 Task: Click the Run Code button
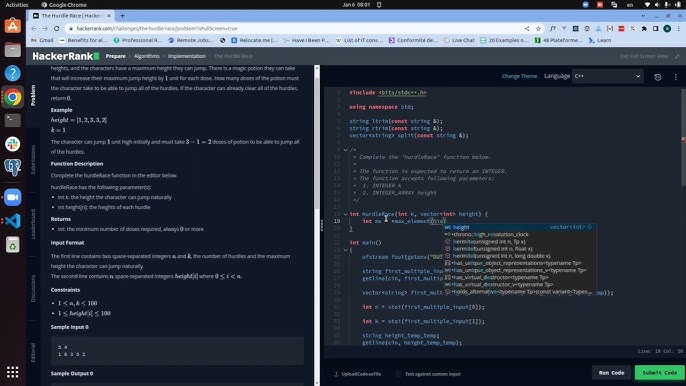[x=611, y=372]
